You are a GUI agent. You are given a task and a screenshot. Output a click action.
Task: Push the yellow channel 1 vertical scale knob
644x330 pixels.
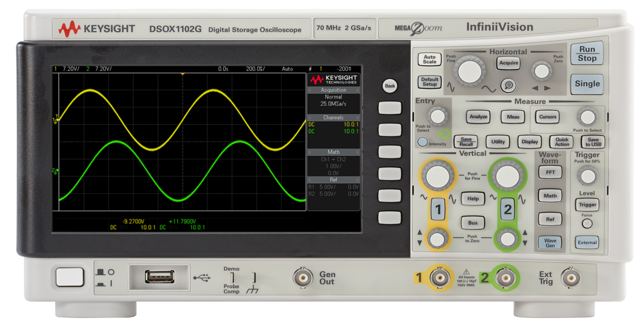point(438,176)
